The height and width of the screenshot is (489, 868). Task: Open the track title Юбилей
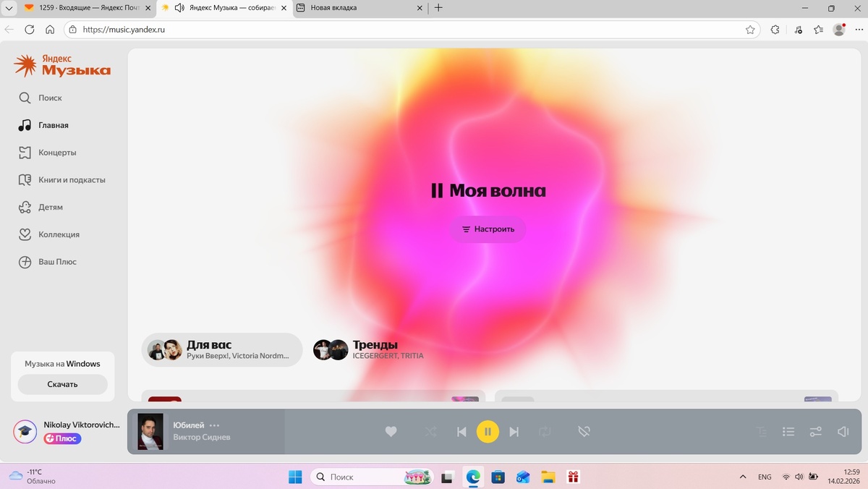point(189,425)
